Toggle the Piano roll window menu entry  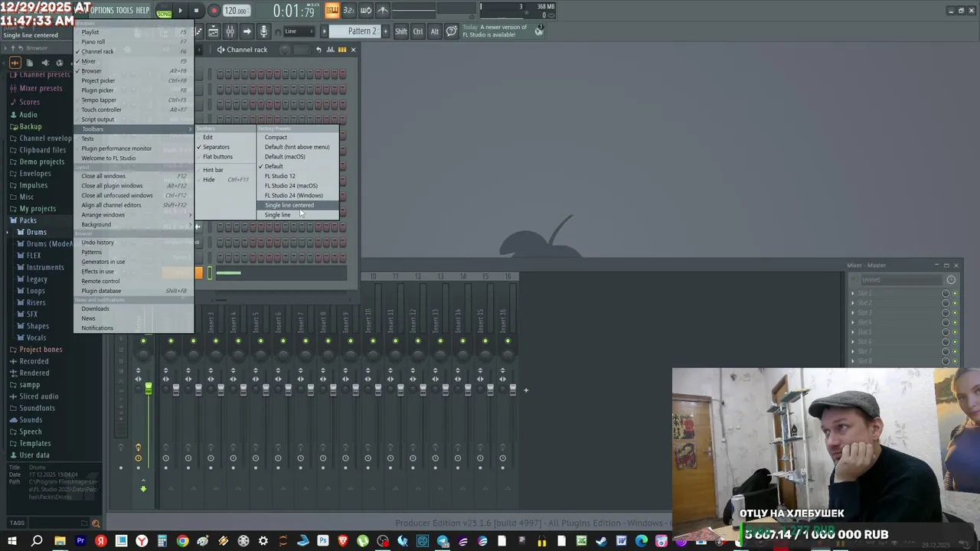[x=133, y=42]
